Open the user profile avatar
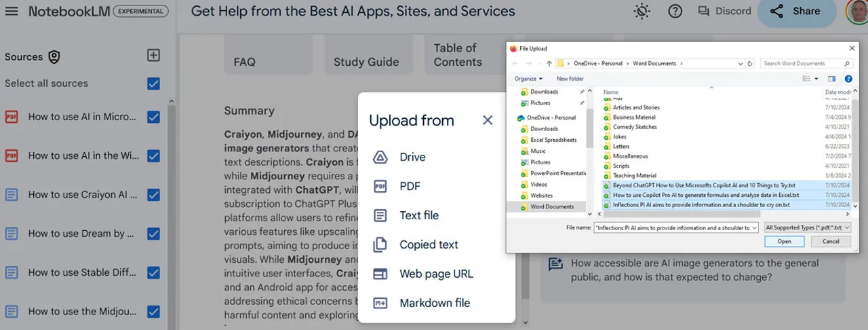The height and width of the screenshot is (330, 868). tap(857, 12)
